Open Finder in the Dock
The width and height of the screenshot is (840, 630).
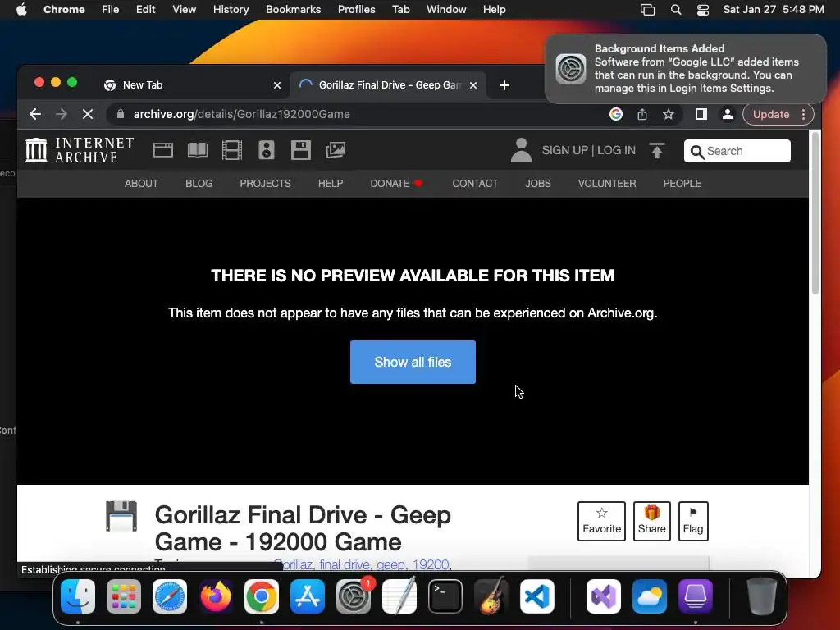[x=78, y=596]
